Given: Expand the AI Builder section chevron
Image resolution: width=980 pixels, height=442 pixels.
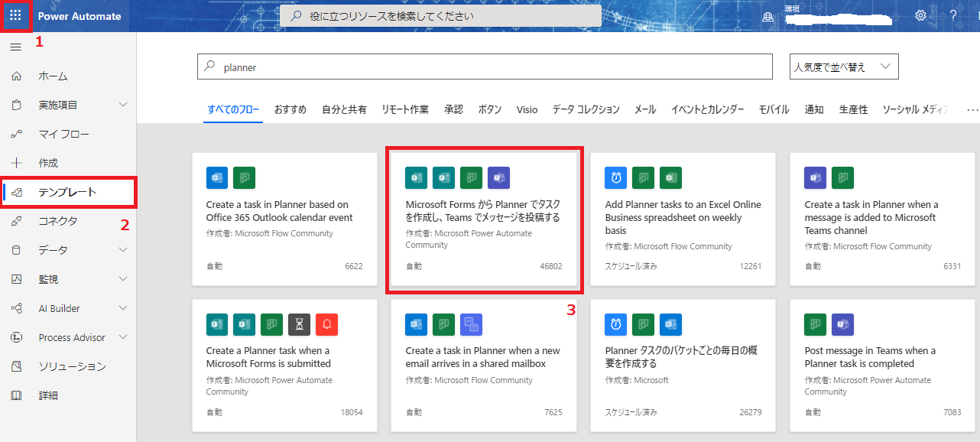Looking at the screenshot, I should point(123,309).
